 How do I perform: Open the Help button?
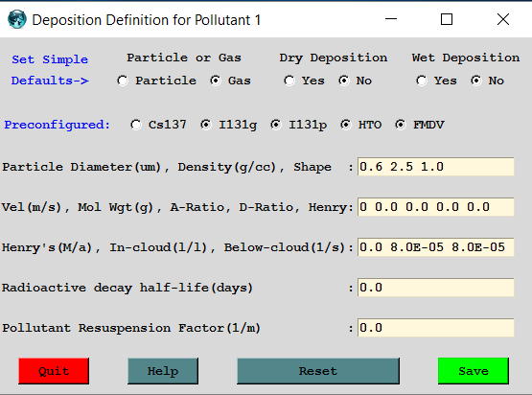coord(163,371)
